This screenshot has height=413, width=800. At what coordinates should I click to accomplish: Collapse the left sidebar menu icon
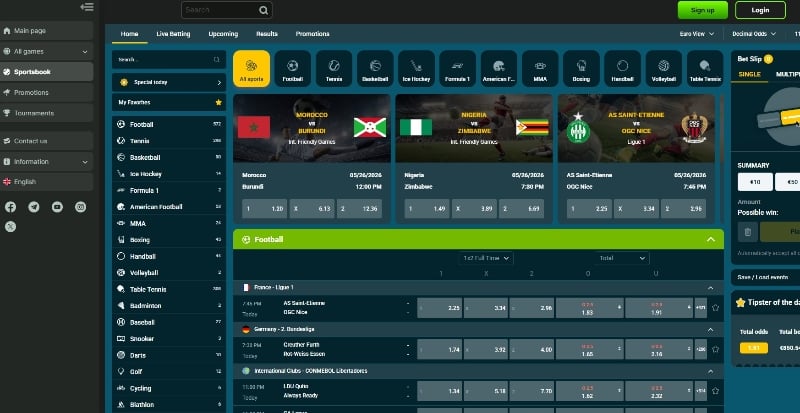[x=87, y=7]
